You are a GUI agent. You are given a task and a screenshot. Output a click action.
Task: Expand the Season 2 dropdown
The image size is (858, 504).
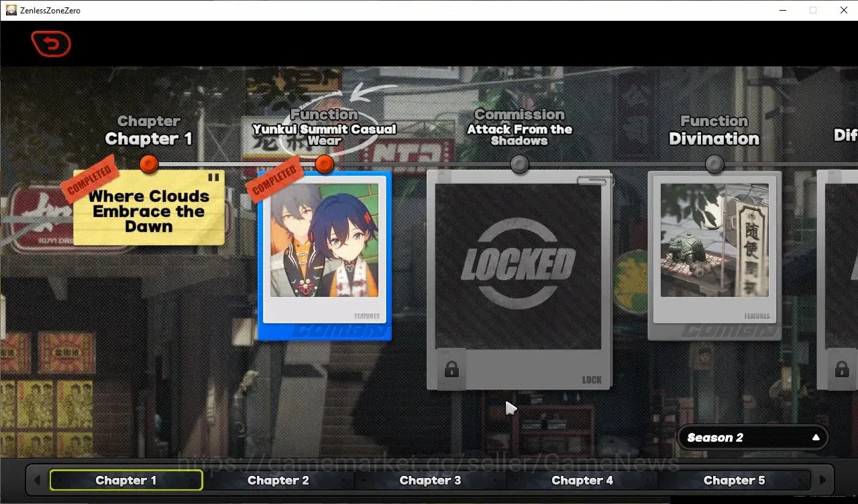[x=753, y=438]
